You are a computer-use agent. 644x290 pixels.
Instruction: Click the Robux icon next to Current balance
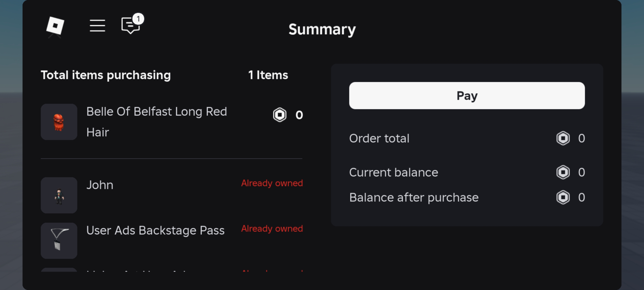[x=563, y=172]
